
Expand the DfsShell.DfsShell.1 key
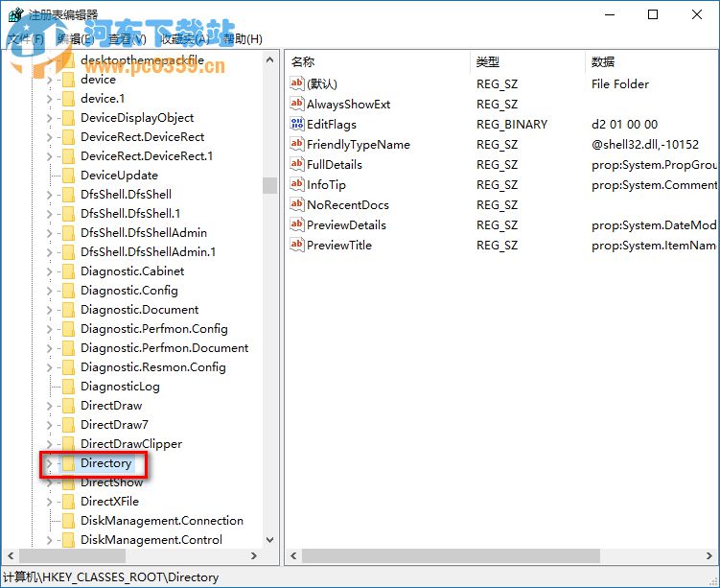click(x=49, y=214)
